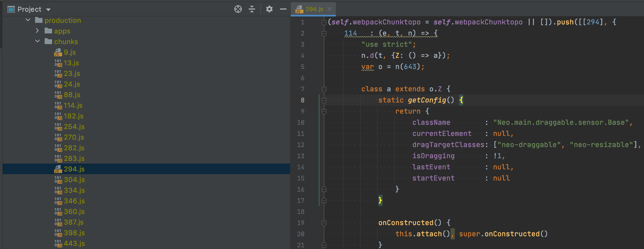Click the underlined 114 module key
This screenshot has width=644, height=249.
click(350, 33)
